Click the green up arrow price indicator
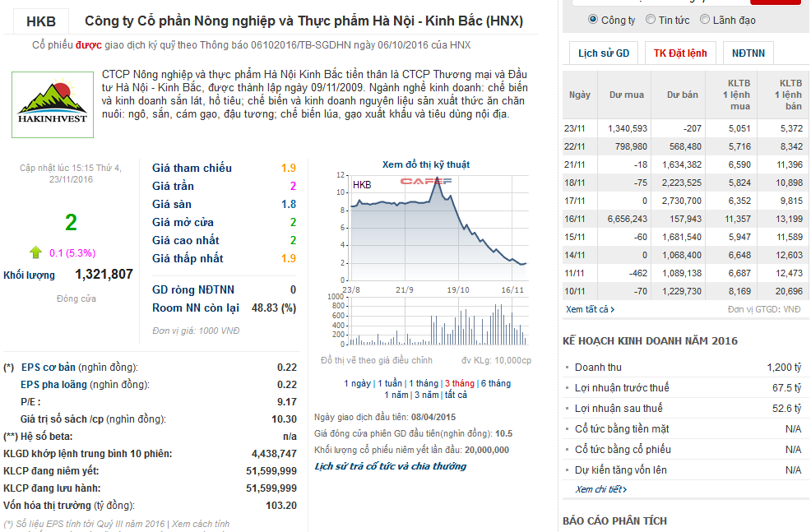 coord(35,252)
